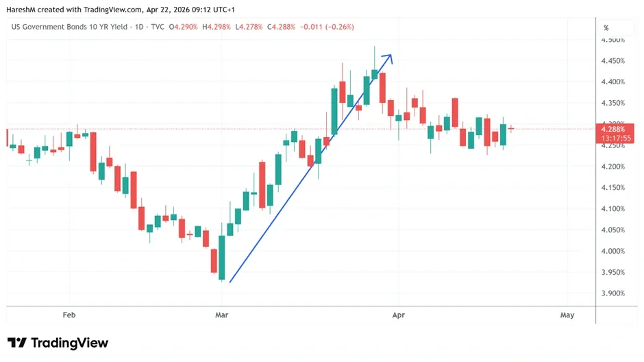Image resolution: width=644 pixels, height=362 pixels.
Task: Select the May date axis label
Action: (567, 315)
